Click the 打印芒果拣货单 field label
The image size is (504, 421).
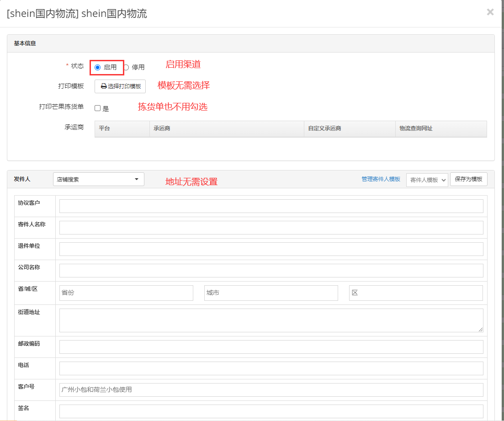point(61,107)
